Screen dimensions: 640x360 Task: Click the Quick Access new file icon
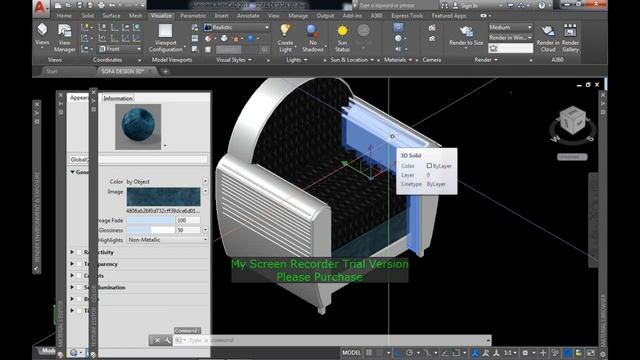(58, 6)
